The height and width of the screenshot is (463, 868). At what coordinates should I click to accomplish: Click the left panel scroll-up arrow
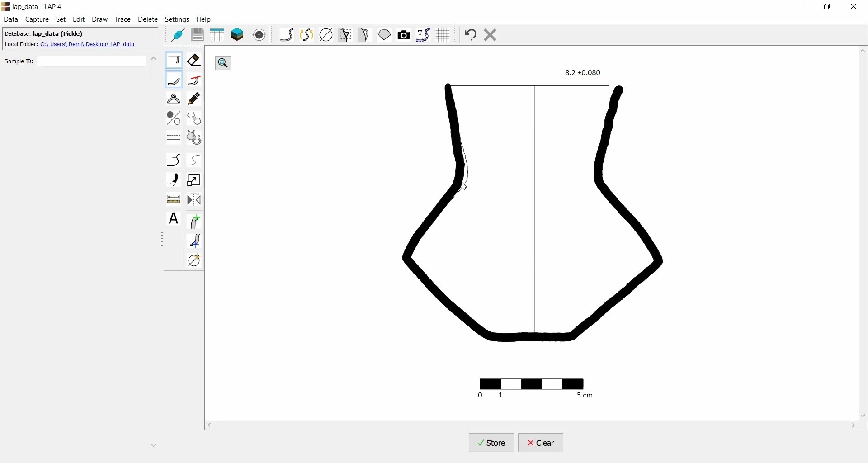coord(154,59)
